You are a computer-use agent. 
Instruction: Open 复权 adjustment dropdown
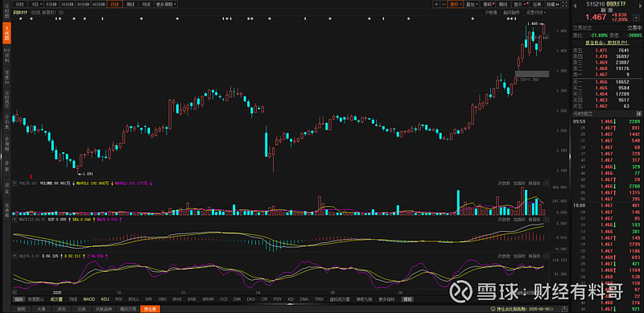[x=456, y=4]
